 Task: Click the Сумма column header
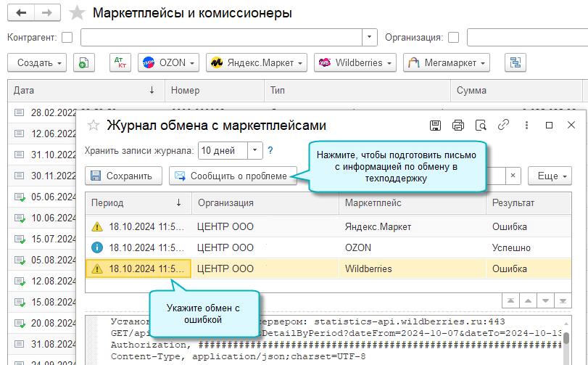pyautogui.click(x=516, y=91)
